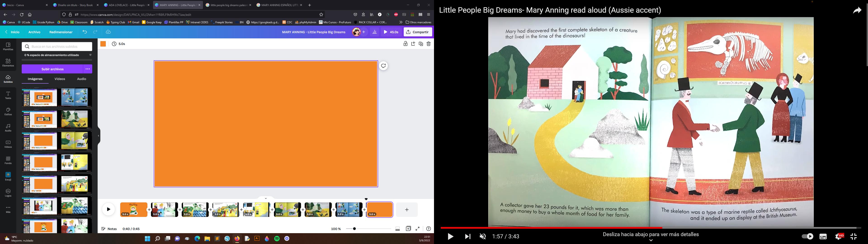Collapse the Canva side panel with arrow handle
The image size is (868, 244).
point(98,136)
